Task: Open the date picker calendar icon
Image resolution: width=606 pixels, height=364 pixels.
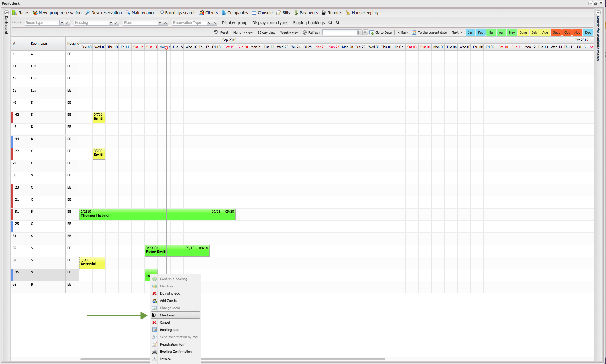Action: [x=360, y=32]
